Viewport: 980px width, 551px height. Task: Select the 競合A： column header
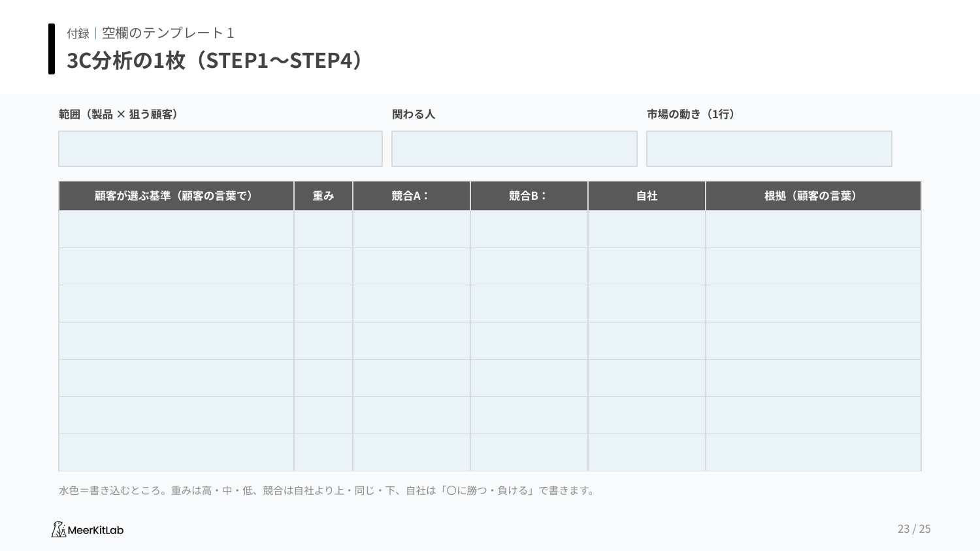[412, 196]
